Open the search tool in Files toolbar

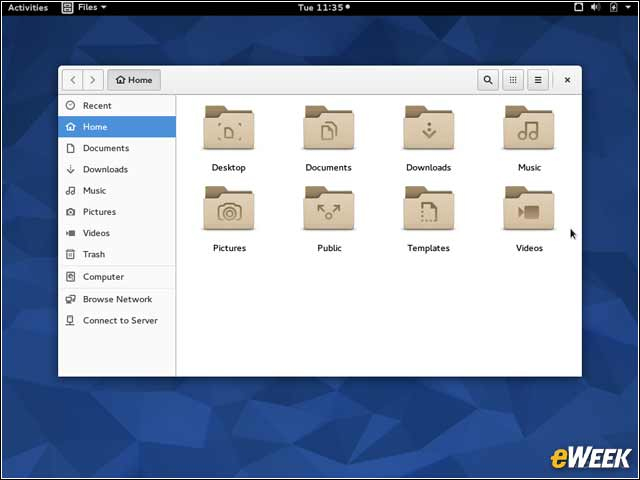tap(487, 80)
